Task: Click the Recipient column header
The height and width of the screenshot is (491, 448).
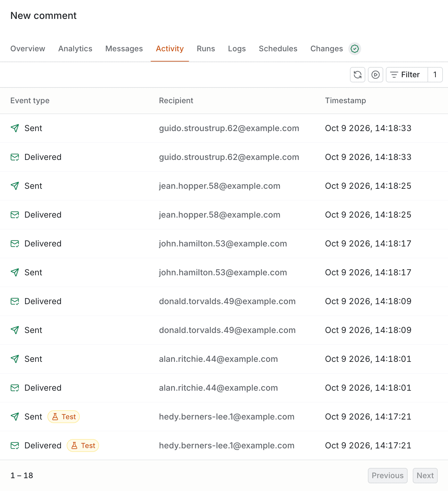Action: [x=176, y=101]
